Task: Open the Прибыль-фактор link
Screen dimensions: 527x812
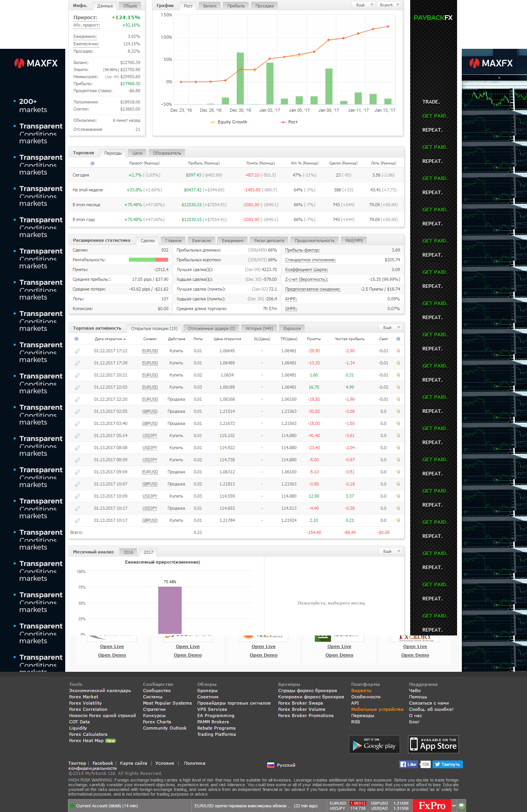Action: [x=302, y=250]
